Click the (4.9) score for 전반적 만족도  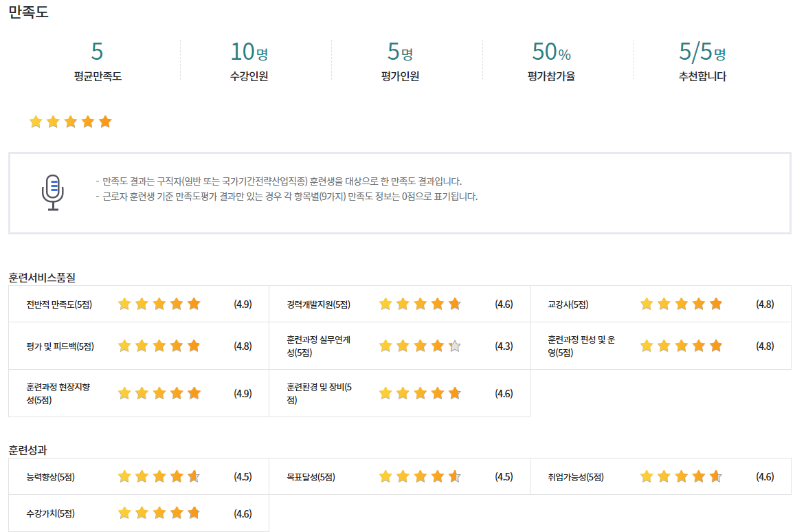tap(243, 304)
